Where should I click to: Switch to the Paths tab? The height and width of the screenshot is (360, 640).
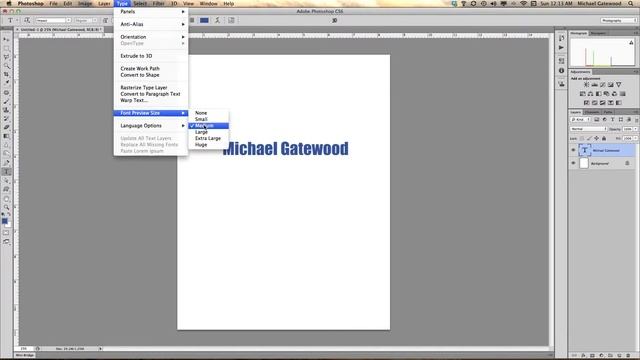pos(608,112)
